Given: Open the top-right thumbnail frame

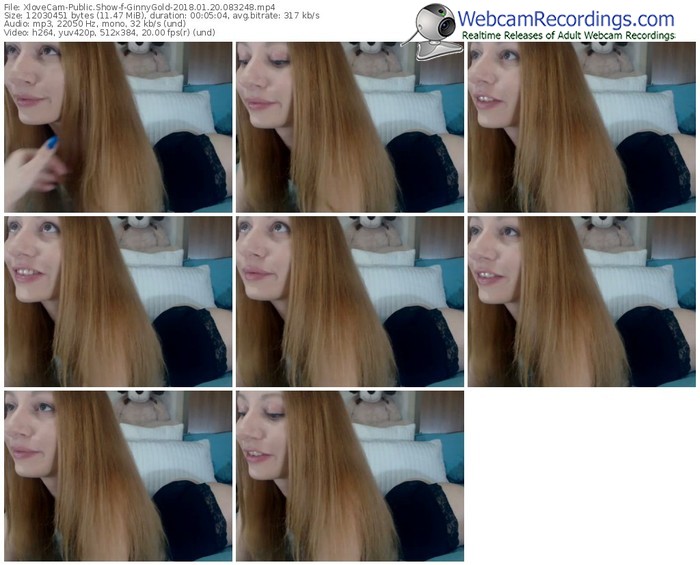Looking at the screenshot, I should [581, 127].
